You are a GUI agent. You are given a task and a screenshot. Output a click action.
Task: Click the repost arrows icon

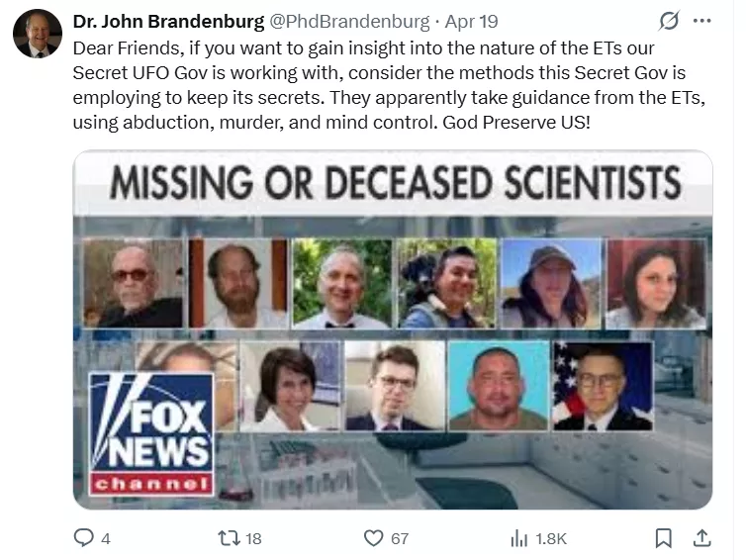[x=228, y=538]
